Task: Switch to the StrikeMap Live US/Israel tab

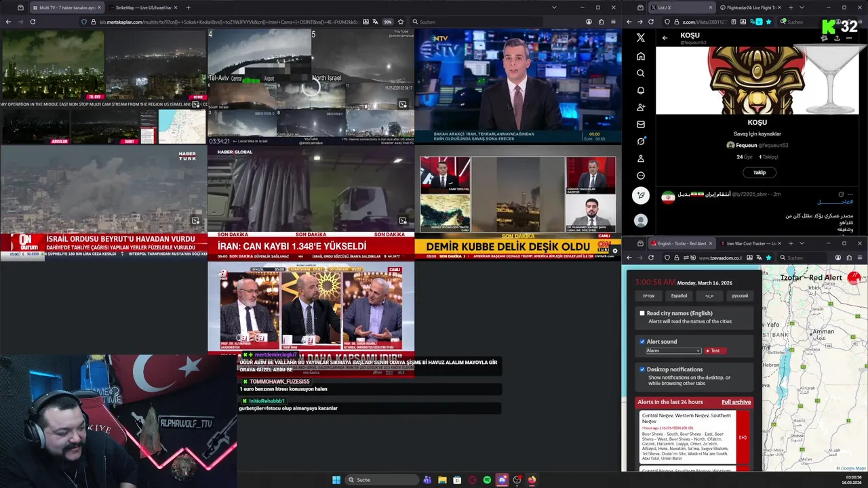Action: pos(142,7)
